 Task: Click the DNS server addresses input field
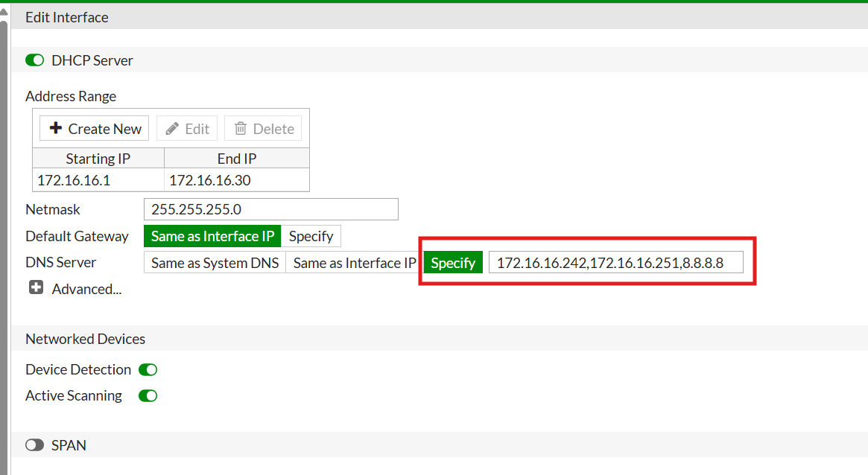point(615,263)
